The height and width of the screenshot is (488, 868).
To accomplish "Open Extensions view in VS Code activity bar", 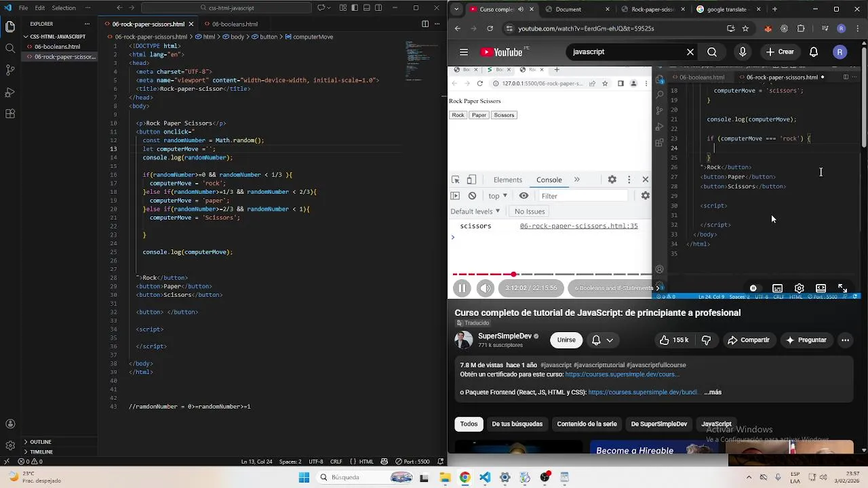I will click(10, 114).
